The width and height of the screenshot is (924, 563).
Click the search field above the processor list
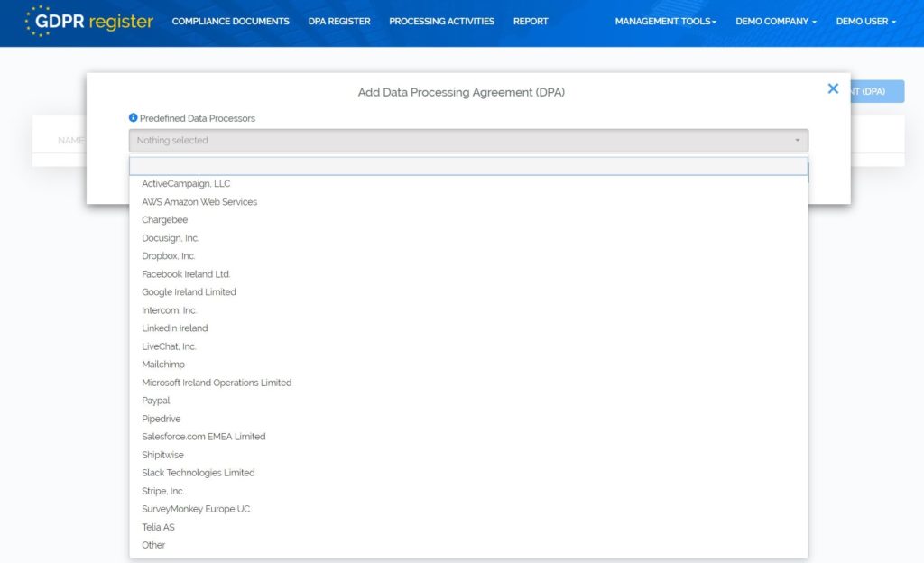[x=469, y=163]
